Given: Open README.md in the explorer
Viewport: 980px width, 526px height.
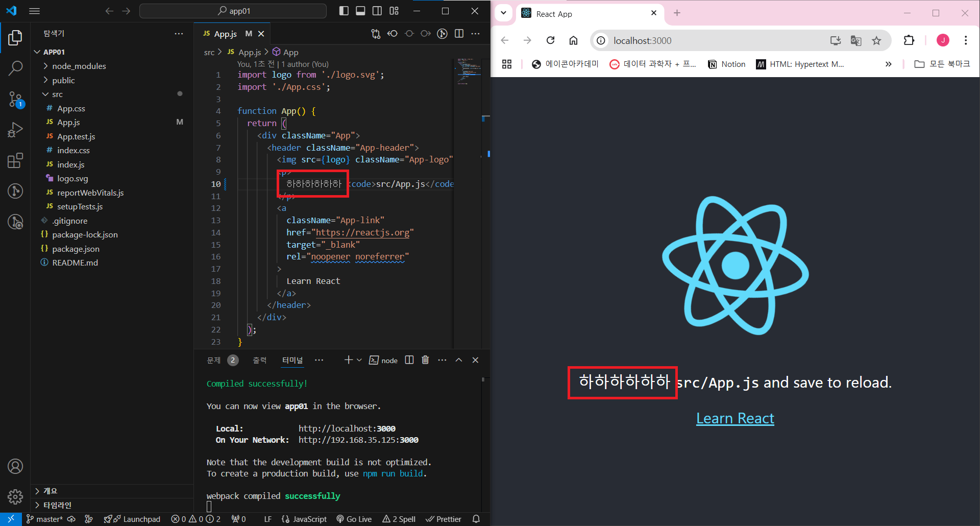Looking at the screenshot, I should coord(75,262).
